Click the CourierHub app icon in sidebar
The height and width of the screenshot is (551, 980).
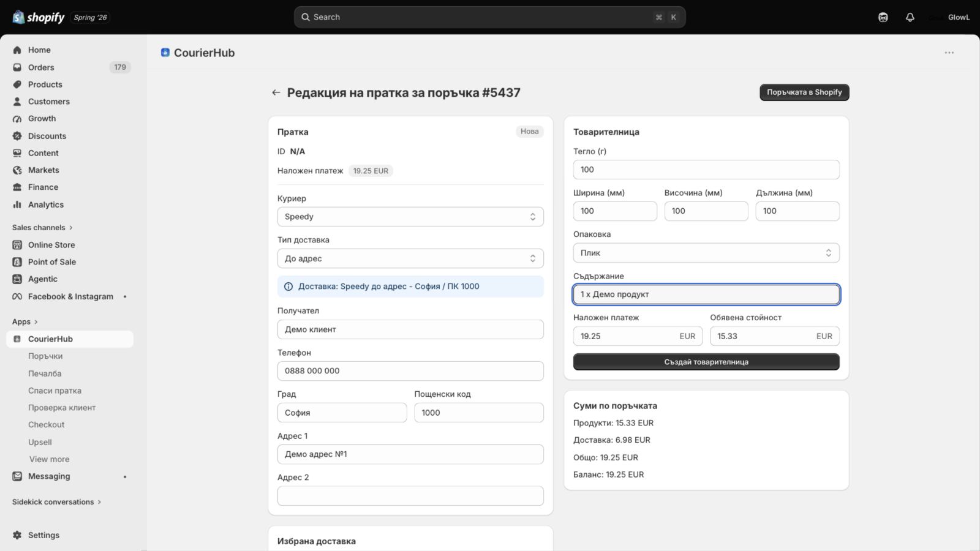point(17,339)
